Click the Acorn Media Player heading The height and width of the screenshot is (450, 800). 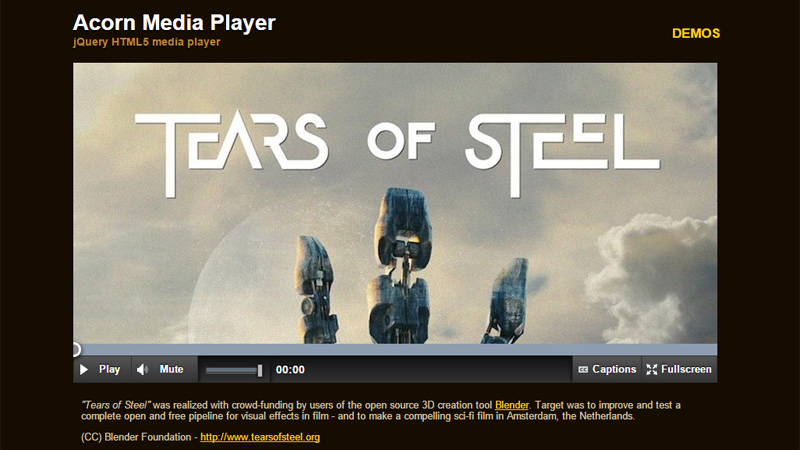pyautogui.click(x=174, y=23)
